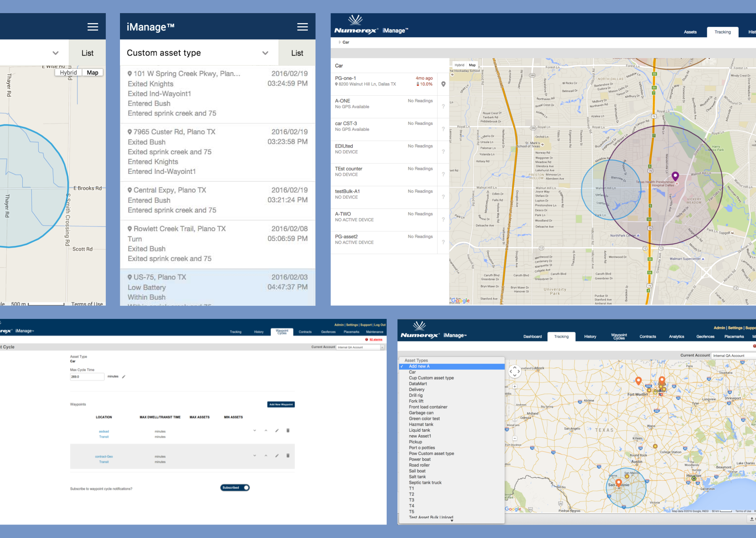756x538 pixels.
Task: Click the question mark icon on the A-ONE row
Action: (x=443, y=107)
